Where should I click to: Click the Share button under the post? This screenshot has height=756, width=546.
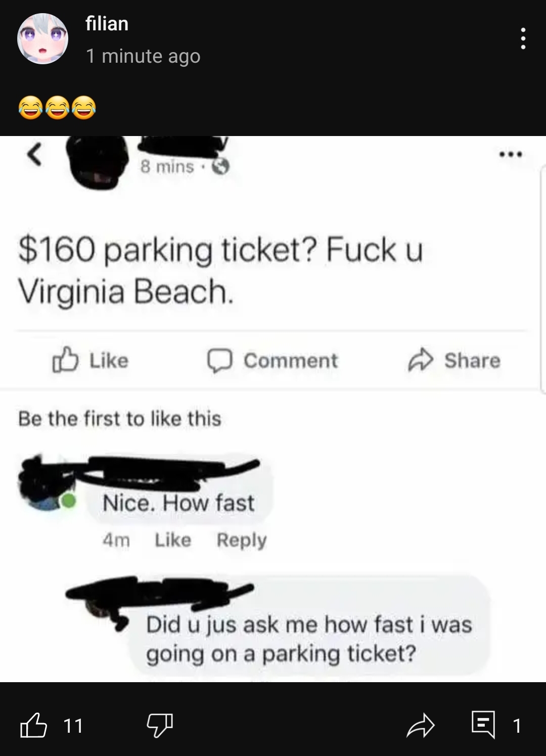454,360
